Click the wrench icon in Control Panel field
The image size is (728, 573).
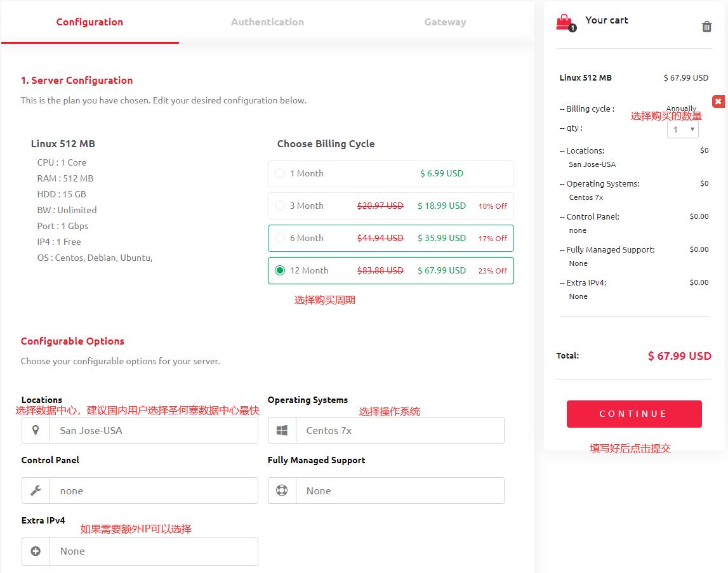pyautogui.click(x=36, y=491)
